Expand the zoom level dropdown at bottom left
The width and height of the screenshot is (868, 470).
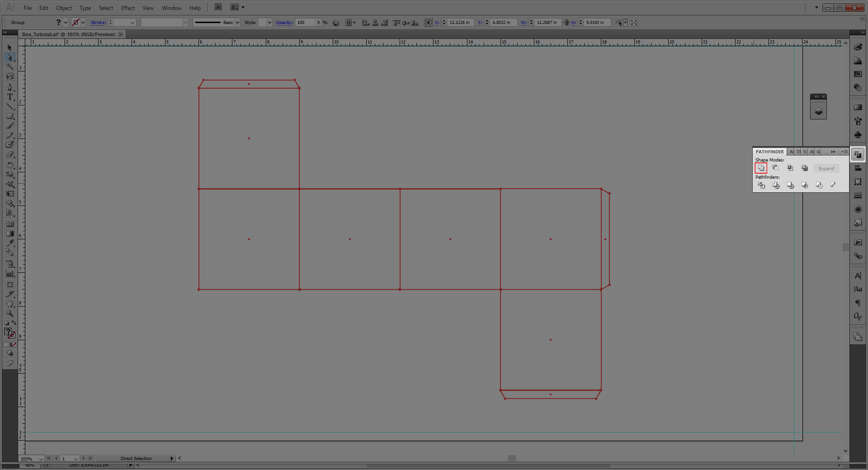coord(41,459)
